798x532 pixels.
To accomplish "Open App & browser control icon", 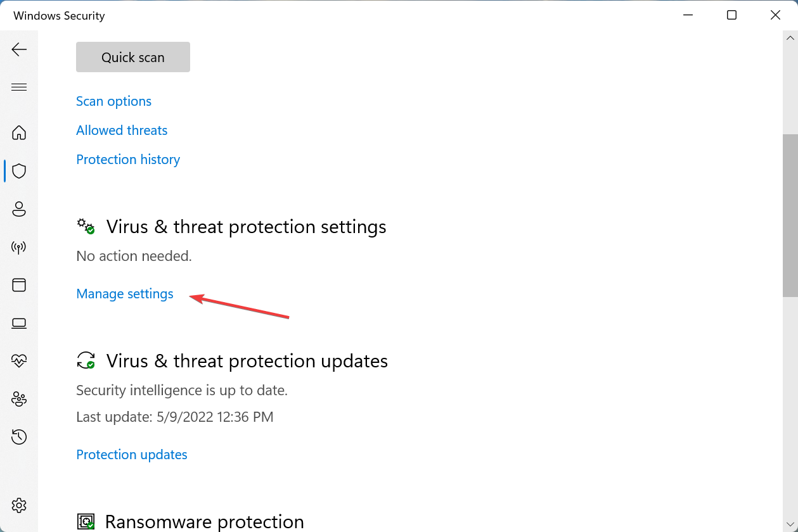I will click(x=19, y=285).
